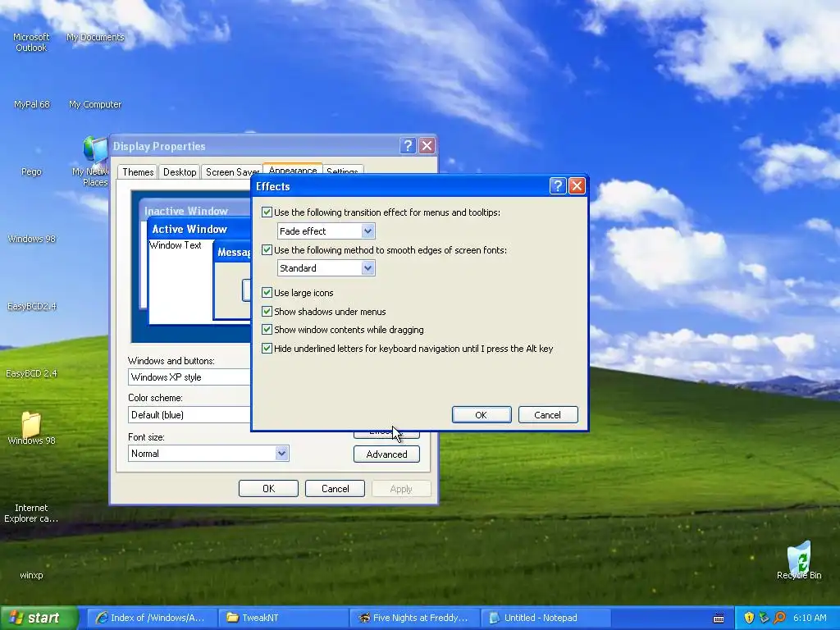Open the Standard font smoothing dropdown
This screenshot has width=840, height=630.
coord(367,268)
